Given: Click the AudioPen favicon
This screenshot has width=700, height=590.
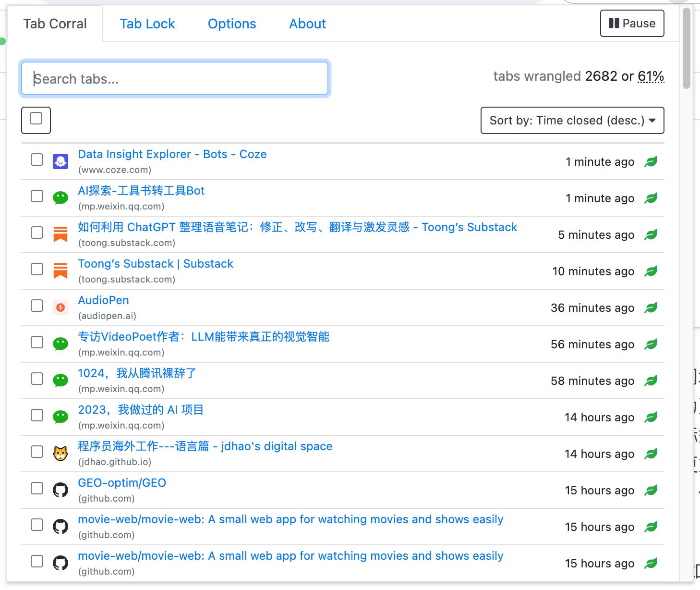Looking at the screenshot, I should pos(60,307).
